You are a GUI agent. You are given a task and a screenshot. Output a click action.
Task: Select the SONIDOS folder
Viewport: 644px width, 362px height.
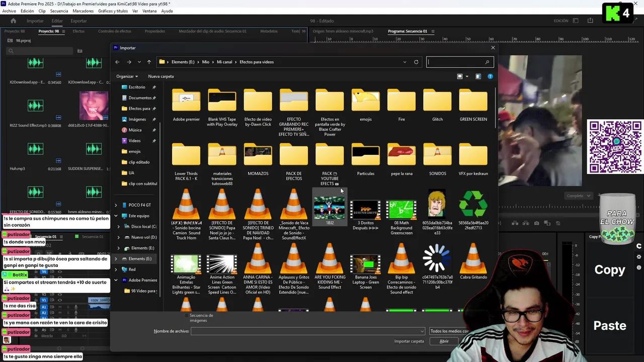437,160
